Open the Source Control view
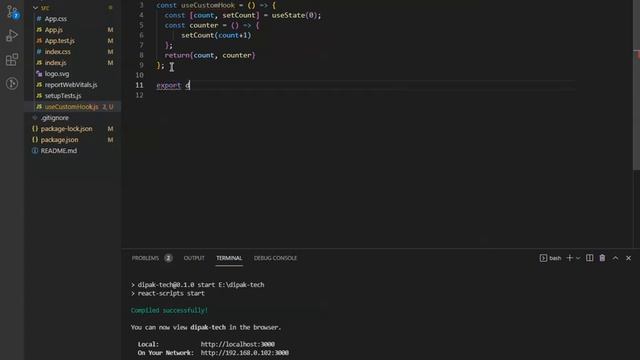640x360 pixels. [12, 12]
